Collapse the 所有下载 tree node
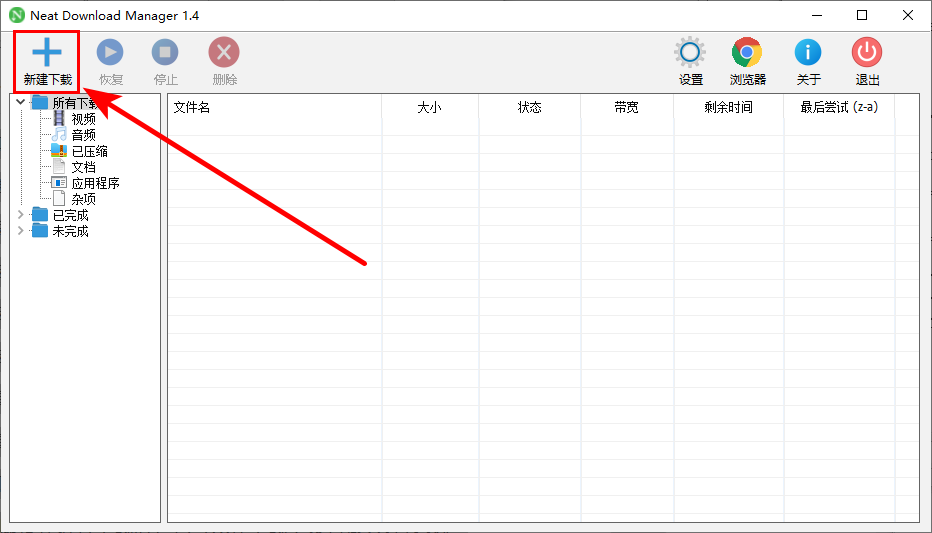This screenshot has height=533, width=932. click(21, 102)
